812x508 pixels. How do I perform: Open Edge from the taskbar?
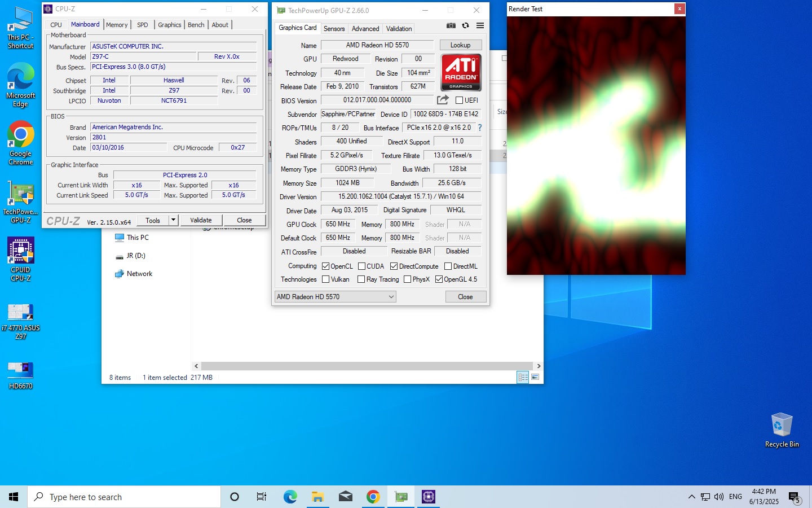pos(290,497)
